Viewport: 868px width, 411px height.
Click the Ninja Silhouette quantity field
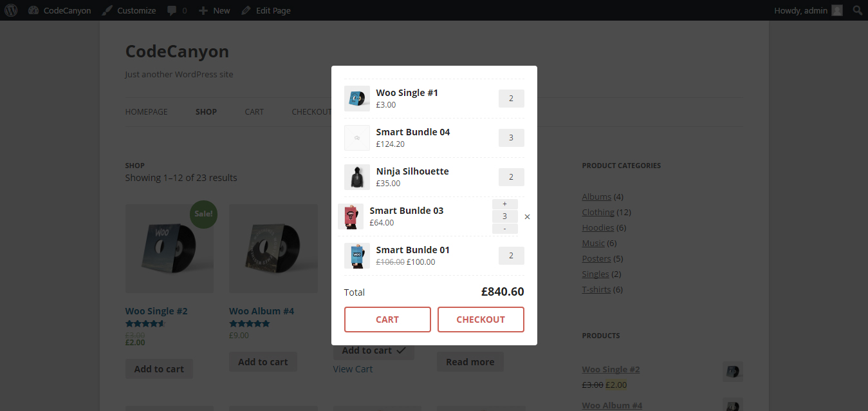tap(511, 177)
